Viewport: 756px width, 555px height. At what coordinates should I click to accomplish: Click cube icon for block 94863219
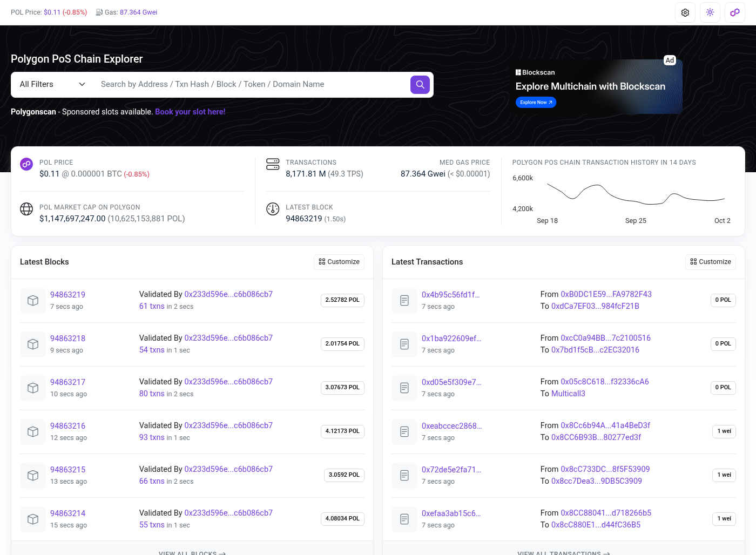coord(33,301)
